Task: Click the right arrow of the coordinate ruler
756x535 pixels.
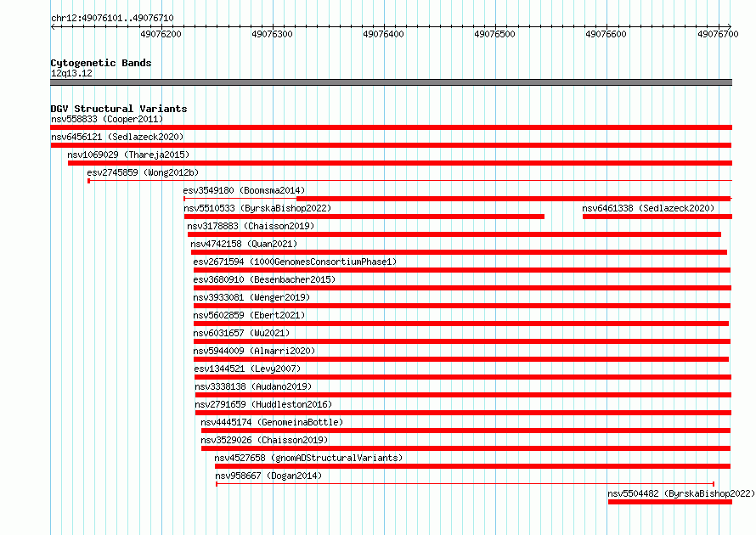Action: point(729,26)
